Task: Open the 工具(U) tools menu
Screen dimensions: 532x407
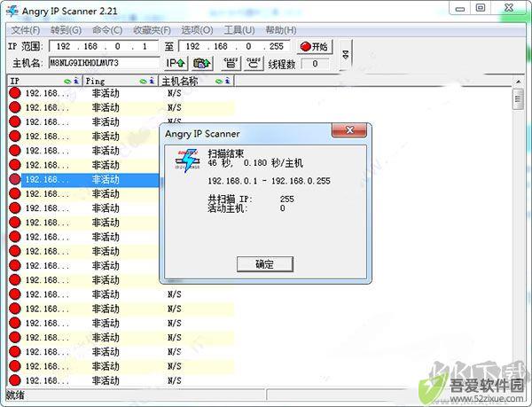Action: click(x=239, y=30)
